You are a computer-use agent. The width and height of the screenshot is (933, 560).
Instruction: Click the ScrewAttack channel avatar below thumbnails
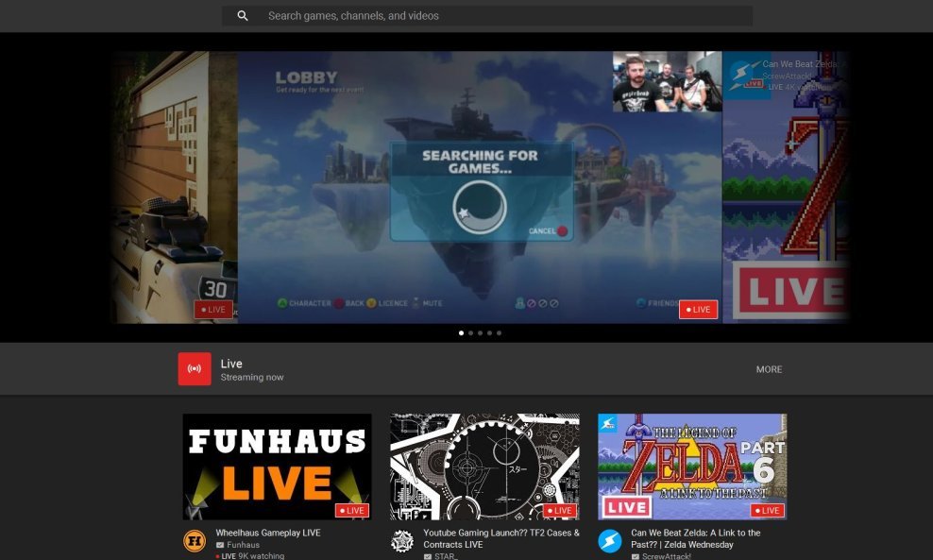(610, 541)
